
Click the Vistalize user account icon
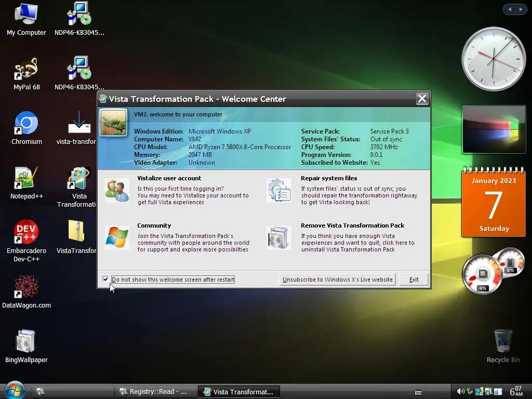(x=117, y=190)
